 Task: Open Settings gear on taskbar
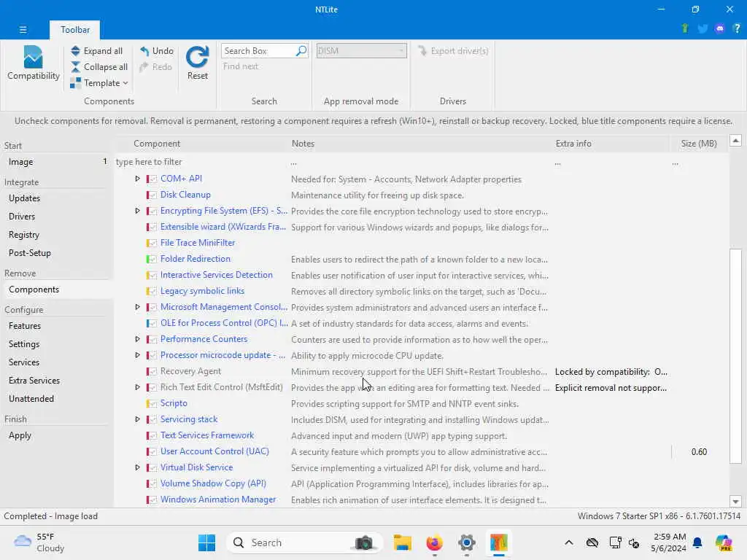(466, 542)
